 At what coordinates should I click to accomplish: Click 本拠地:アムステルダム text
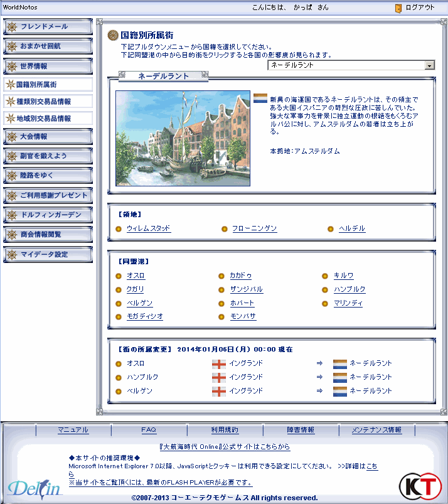pyautogui.click(x=305, y=151)
